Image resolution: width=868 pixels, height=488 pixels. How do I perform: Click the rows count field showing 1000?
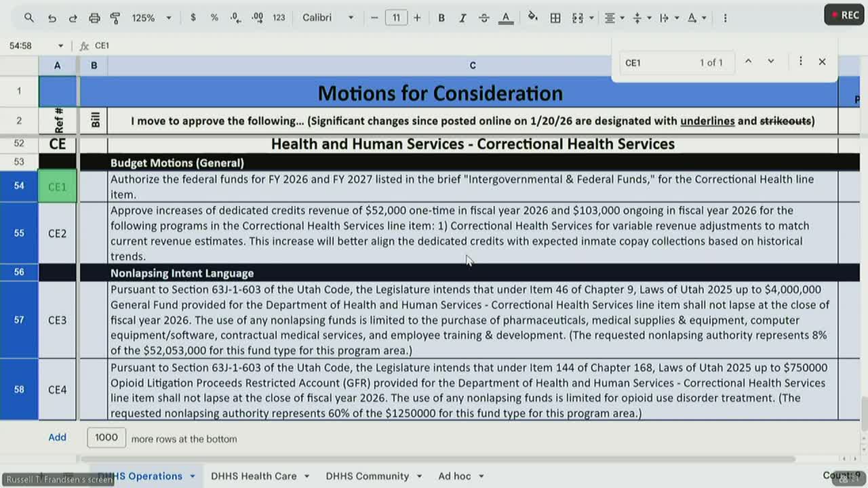(x=106, y=437)
